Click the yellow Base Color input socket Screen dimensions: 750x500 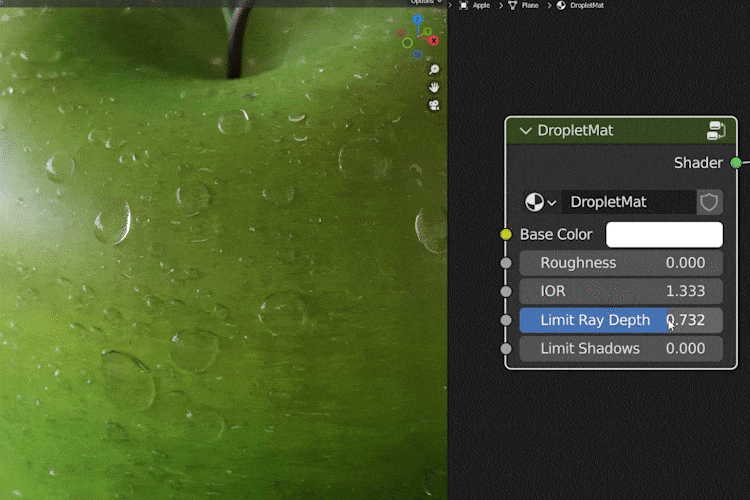[x=506, y=234]
